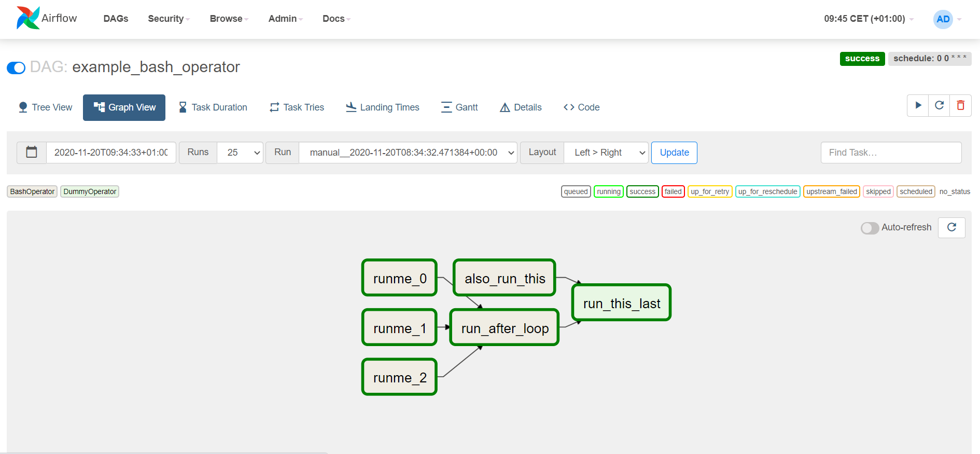Open the Browse menu
The height and width of the screenshot is (454, 980).
(229, 19)
